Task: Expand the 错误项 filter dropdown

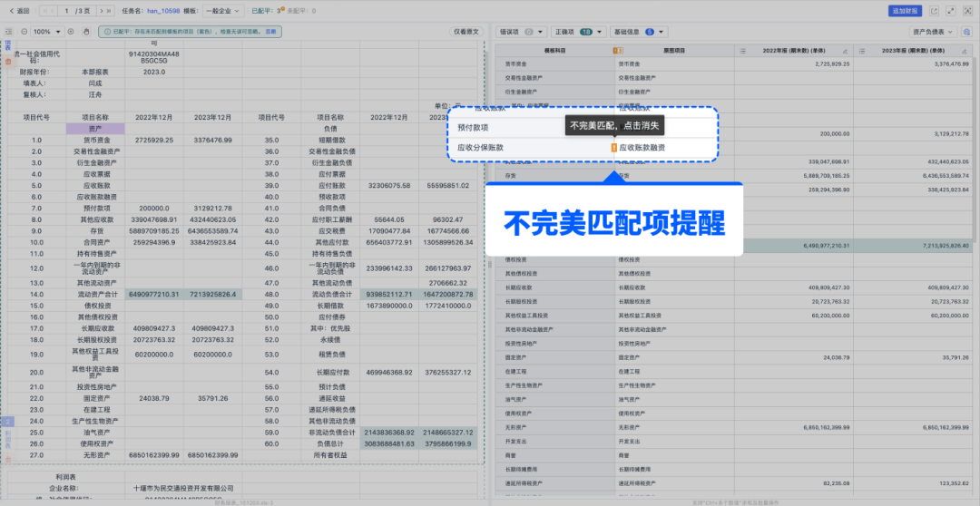Action: point(522,31)
